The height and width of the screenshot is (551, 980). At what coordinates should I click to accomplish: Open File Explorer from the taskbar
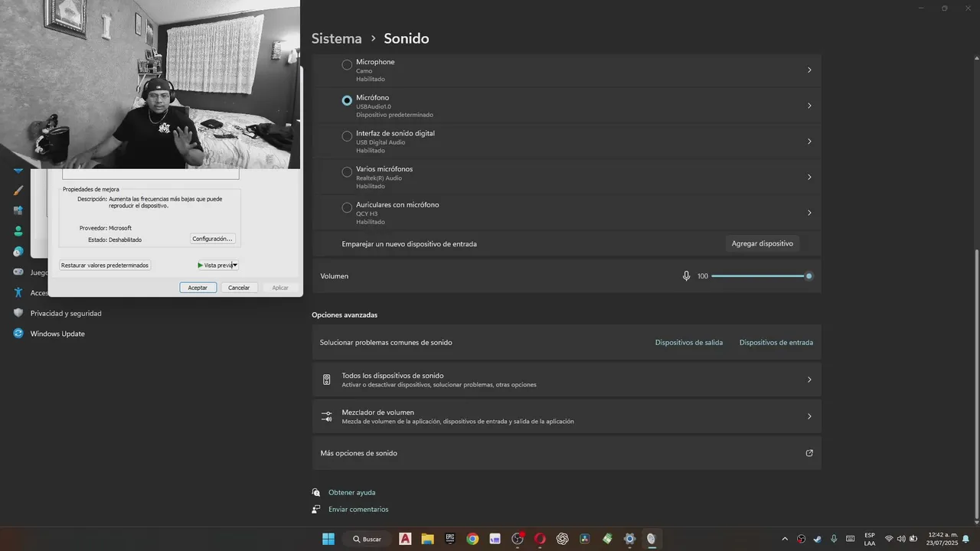[427, 539]
